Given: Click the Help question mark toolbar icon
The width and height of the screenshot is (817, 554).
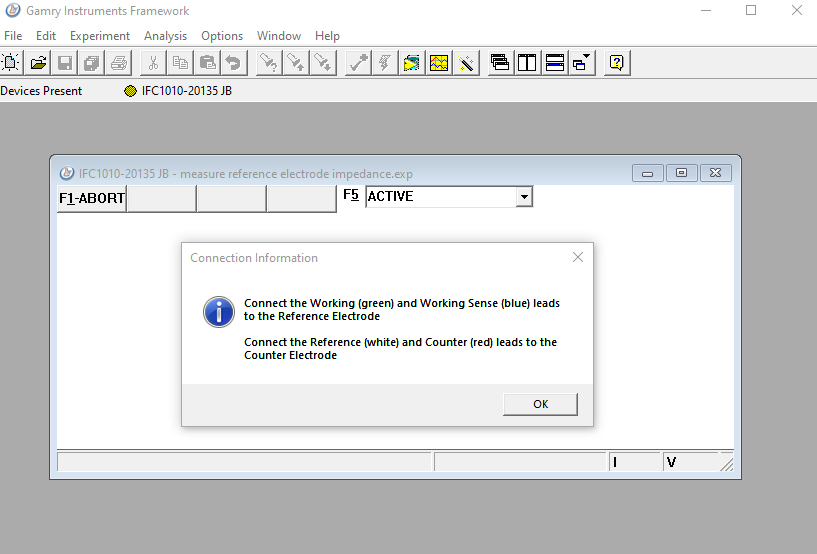Looking at the screenshot, I should [x=617, y=63].
